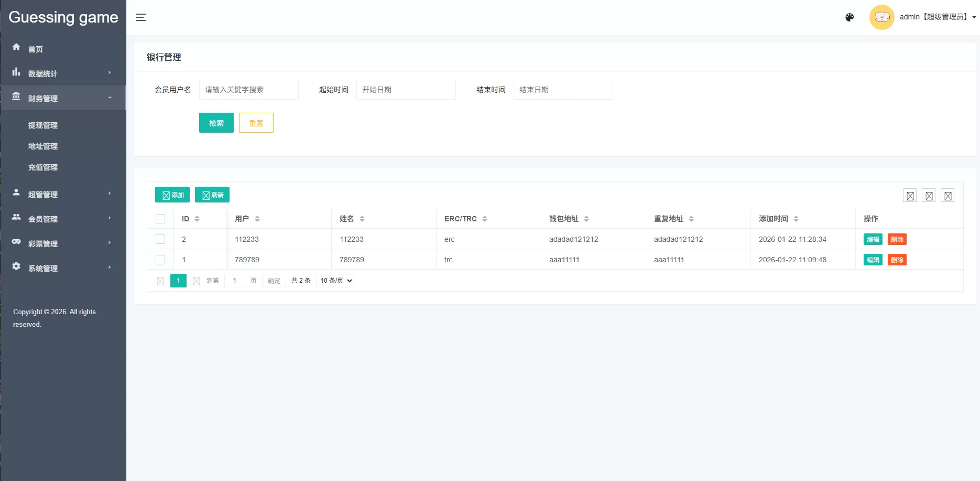Click the 检索 search button
Viewport: 980px width, 481px height.
tap(216, 123)
